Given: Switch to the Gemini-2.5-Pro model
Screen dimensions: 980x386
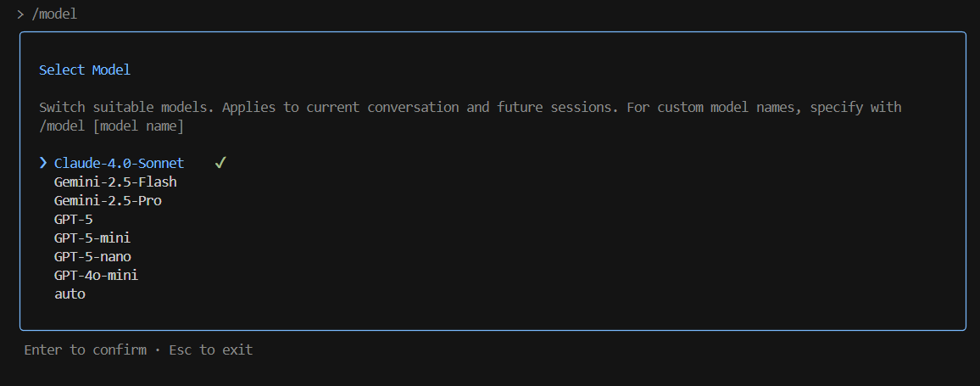Looking at the screenshot, I should (x=108, y=201).
